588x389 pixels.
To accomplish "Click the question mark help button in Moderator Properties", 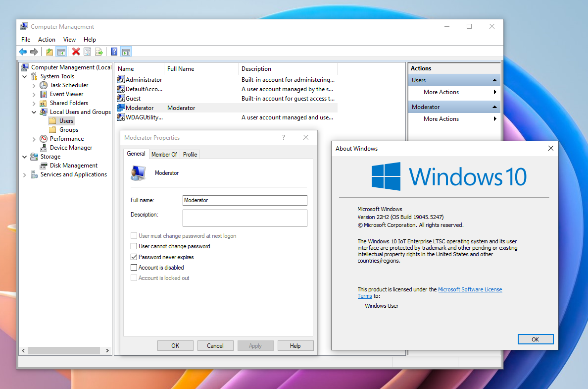I will (x=284, y=137).
